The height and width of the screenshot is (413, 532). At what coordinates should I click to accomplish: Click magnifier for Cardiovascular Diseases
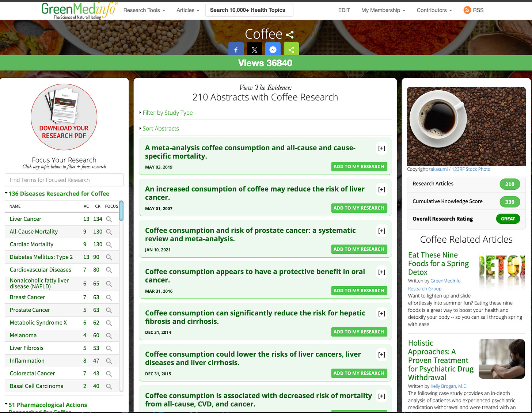coord(109,270)
